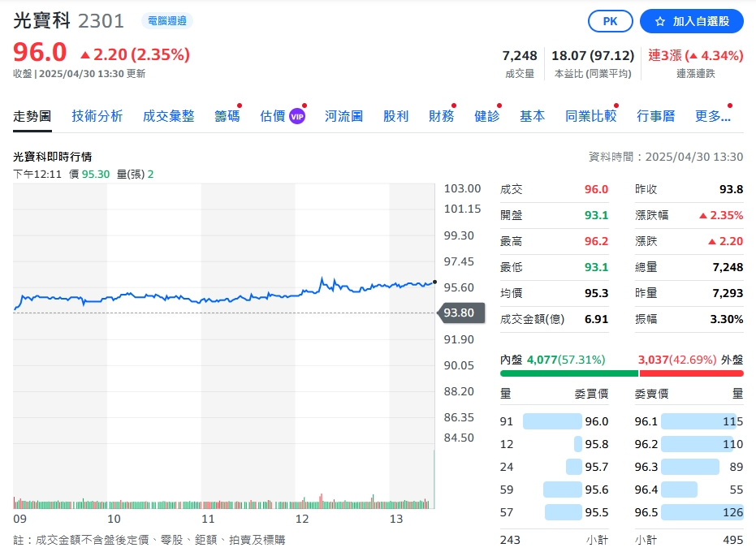Select the 走勢圖 tab
This screenshot has height=552, width=756.
pyautogui.click(x=32, y=116)
